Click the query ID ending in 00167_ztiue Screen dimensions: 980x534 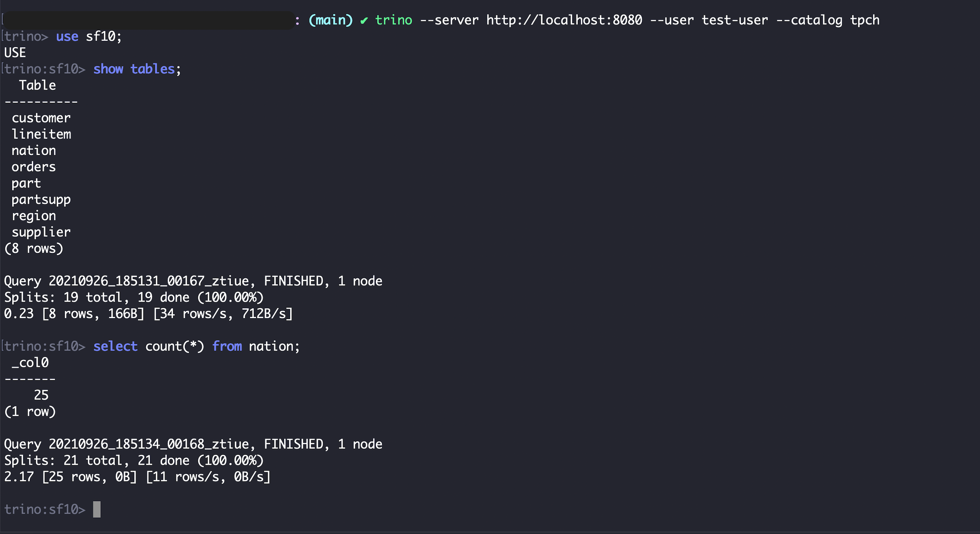tap(149, 281)
